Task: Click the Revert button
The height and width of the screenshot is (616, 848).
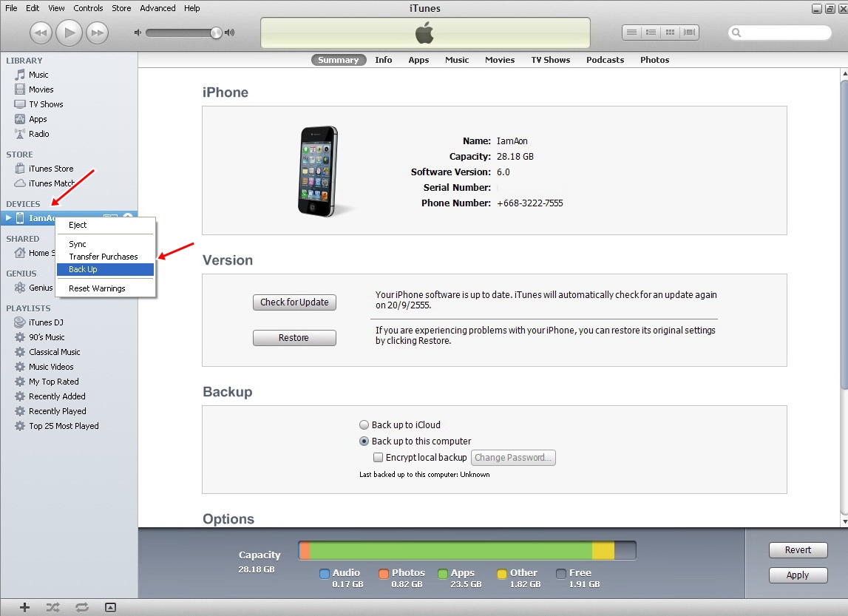Action: [x=798, y=550]
